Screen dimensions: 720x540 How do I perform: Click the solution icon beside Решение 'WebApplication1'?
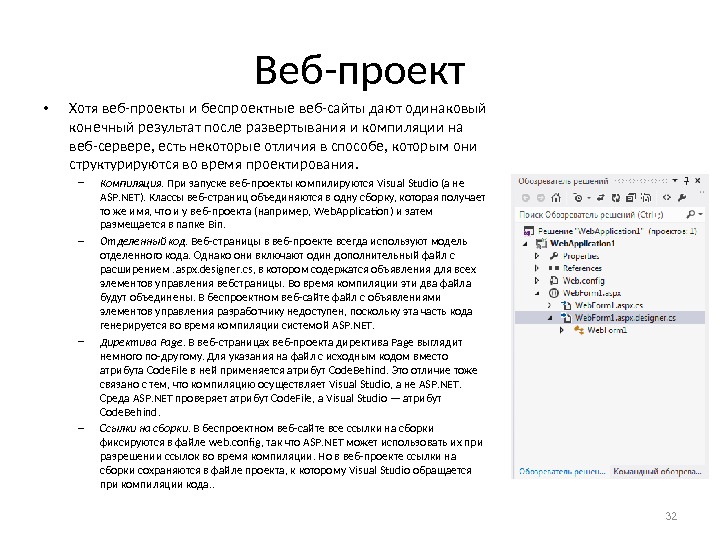[529, 231]
